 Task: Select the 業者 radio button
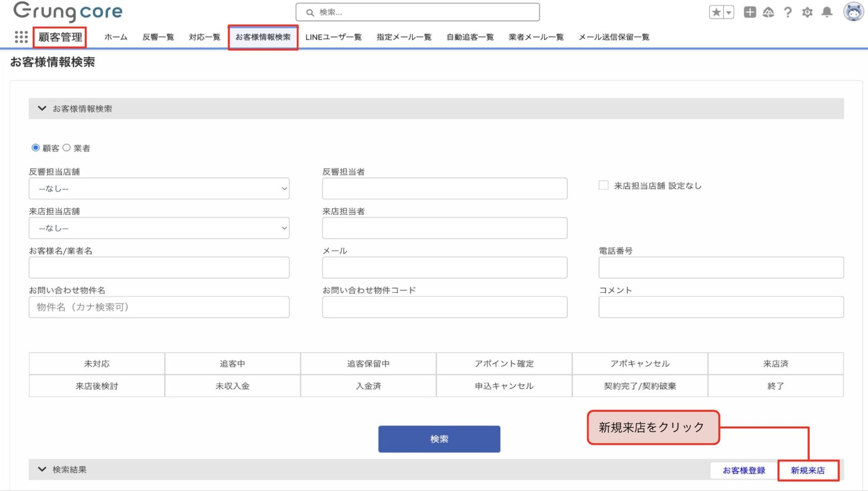tap(66, 148)
